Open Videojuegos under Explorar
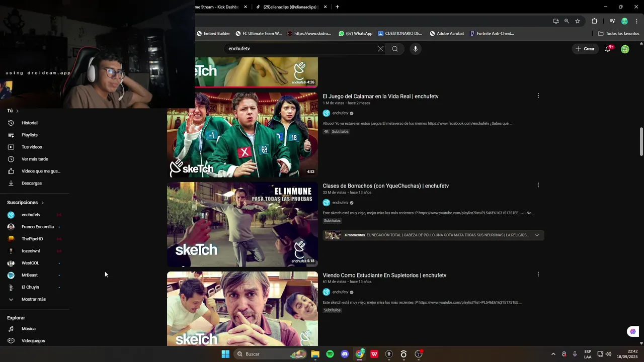 tap(33, 341)
